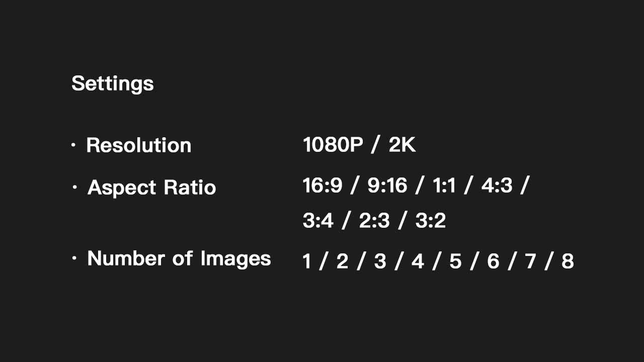Click the Resolution label
Viewport: 644px width, 362px height.
coord(138,145)
